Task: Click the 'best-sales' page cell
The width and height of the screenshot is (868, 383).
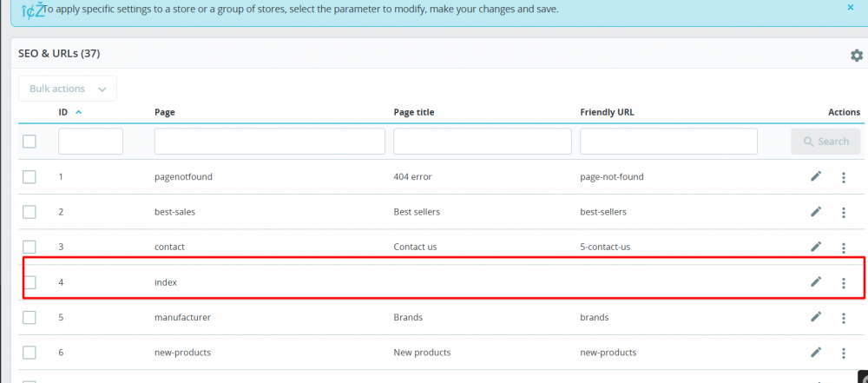Action: (x=175, y=212)
